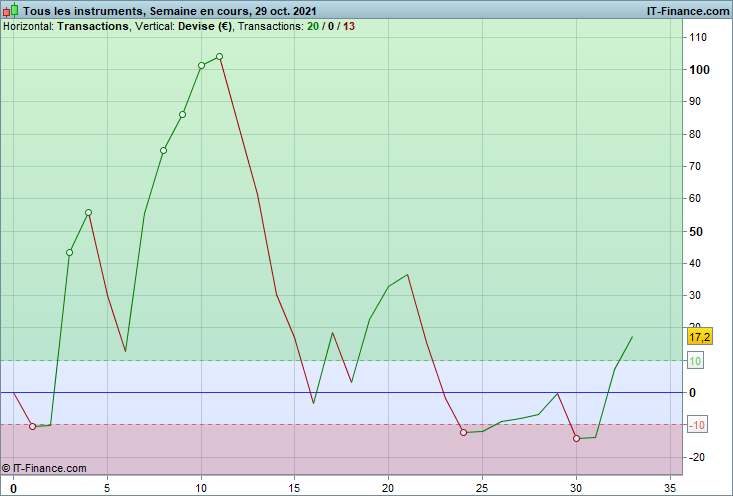The height and width of the screenshot is (496, 733).
Task: Click the '110' label on the vertical axis
Action: coord(698,37)
